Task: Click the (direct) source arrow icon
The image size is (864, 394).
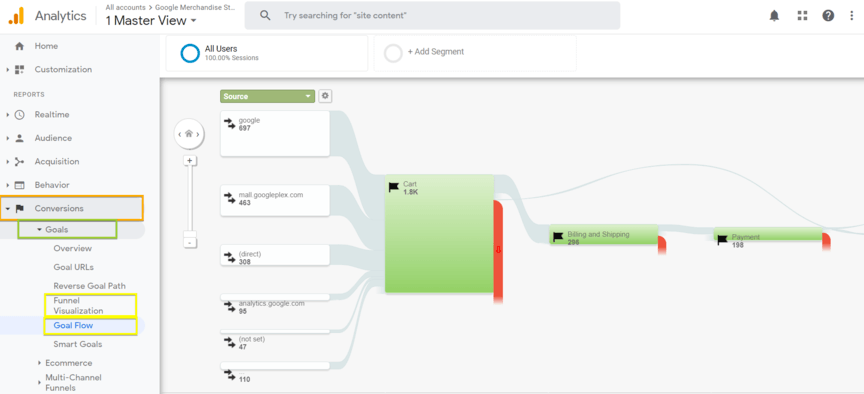Action: click(x=229, y=257)
